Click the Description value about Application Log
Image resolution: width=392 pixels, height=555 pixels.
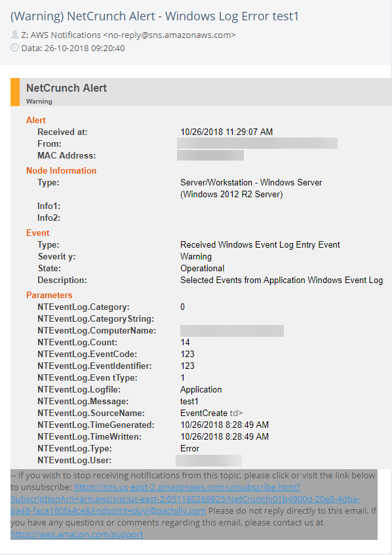[281, 280]
